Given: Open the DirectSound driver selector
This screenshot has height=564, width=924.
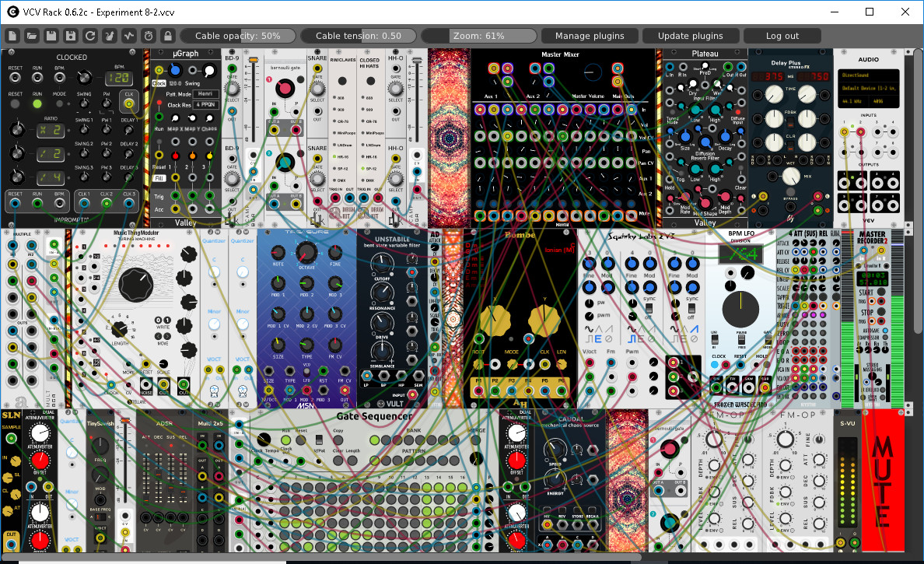Looking at the screenshot, I should pyautogui.click(x=868, y=75).
